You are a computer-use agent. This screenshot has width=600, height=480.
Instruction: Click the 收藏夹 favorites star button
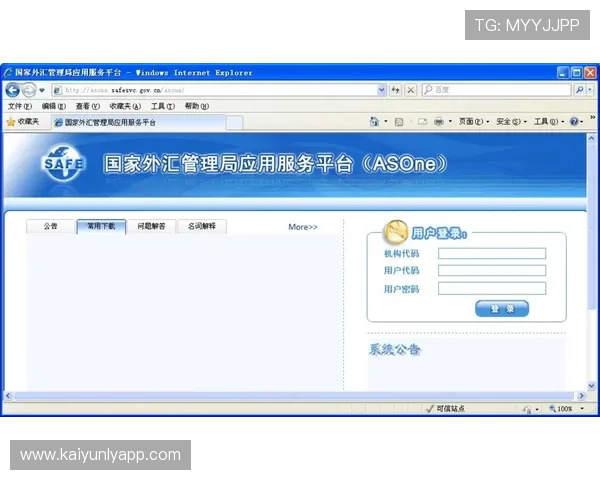click(23, 122)
